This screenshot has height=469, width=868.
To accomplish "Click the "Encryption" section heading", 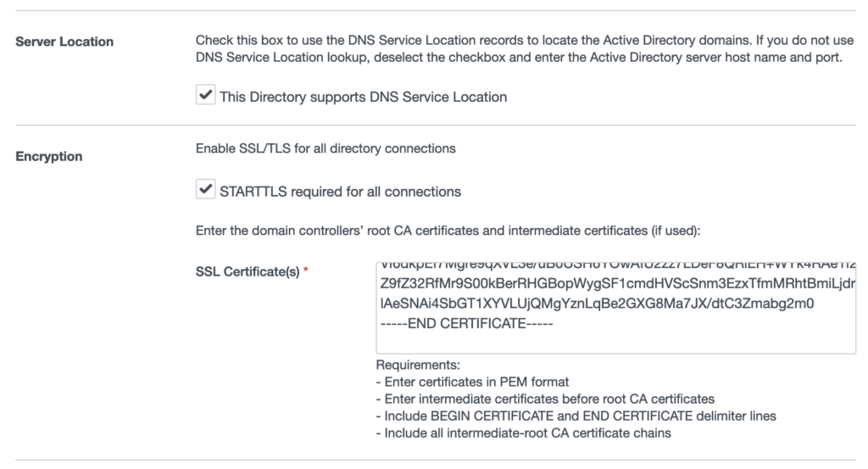I will 49,156.
